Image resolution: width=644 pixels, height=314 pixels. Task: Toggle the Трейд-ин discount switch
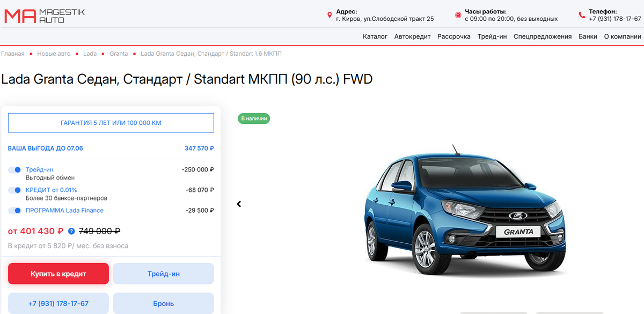pos(14,170)
